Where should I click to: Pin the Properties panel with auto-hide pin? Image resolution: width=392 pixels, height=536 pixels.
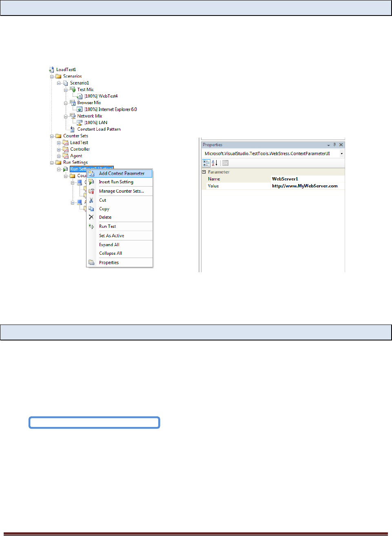334,145
